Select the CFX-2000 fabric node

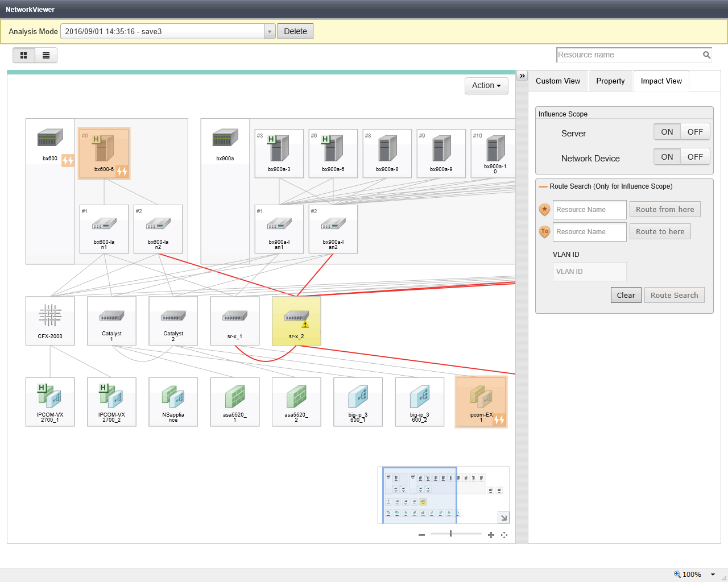coord(50,321)
